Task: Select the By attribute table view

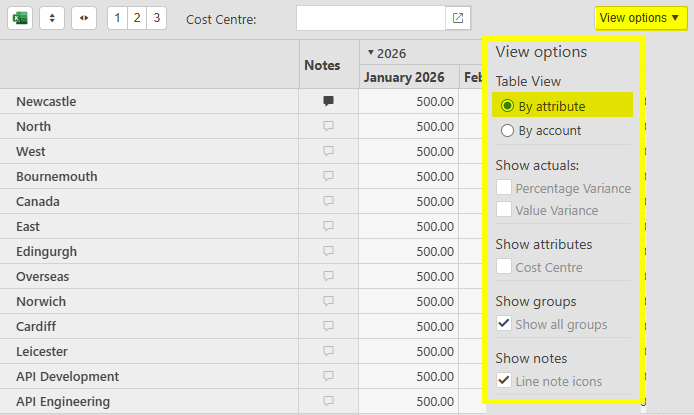Action: (508, 106)
